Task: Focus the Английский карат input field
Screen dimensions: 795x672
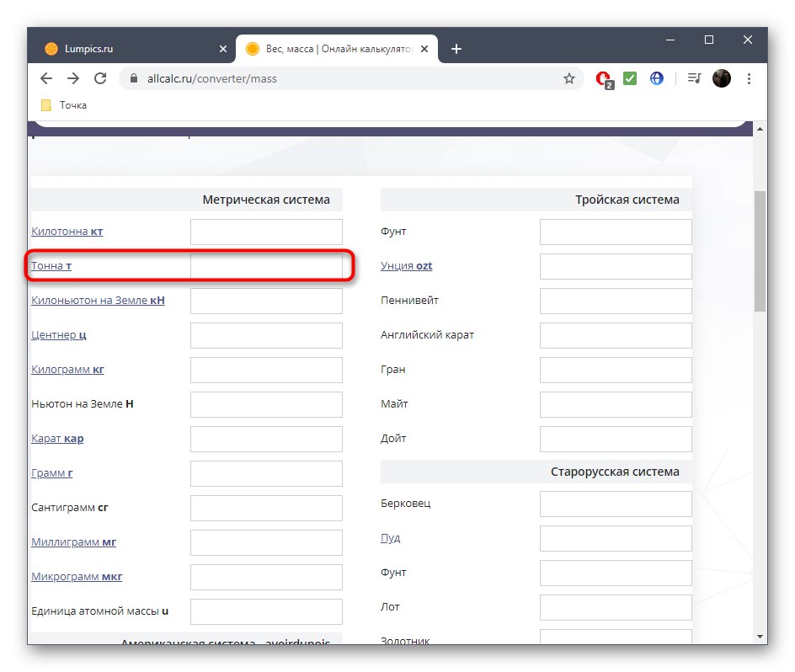Action: tap(616, 335)
